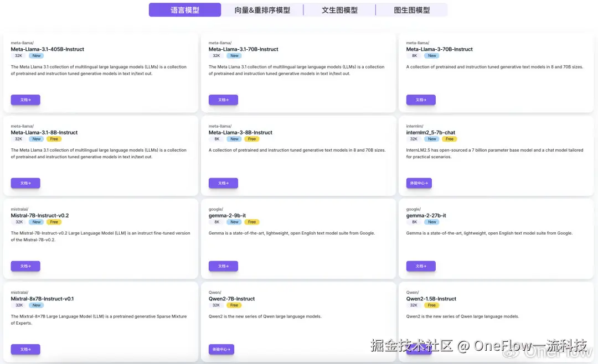Click the New badge on gemma-2-27b-it
This screenshot has width=598, height=364.
click(432, 222)
